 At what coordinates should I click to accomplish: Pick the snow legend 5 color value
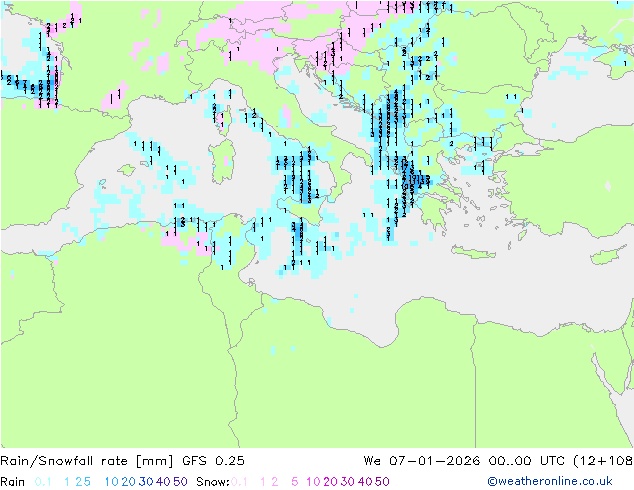click(295, 482)
